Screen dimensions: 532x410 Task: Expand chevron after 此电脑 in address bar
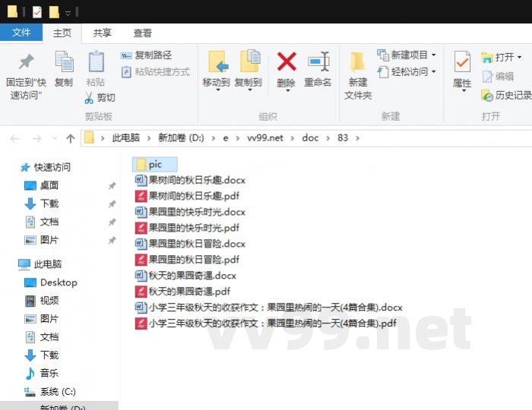tap(149, 138)
